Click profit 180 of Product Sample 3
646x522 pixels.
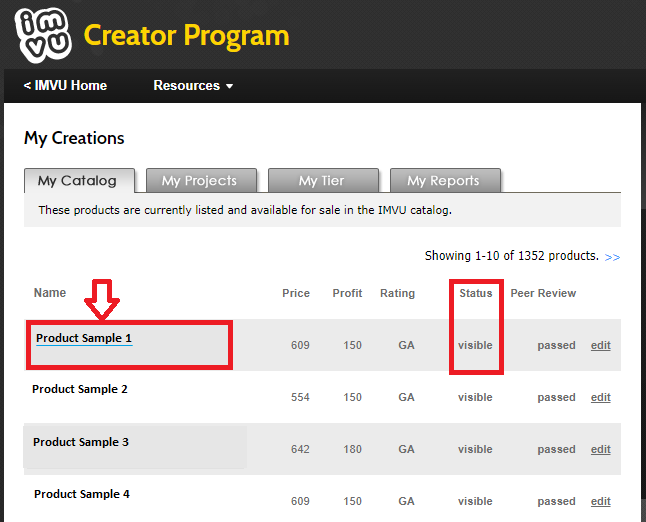[x=352, y=449]
